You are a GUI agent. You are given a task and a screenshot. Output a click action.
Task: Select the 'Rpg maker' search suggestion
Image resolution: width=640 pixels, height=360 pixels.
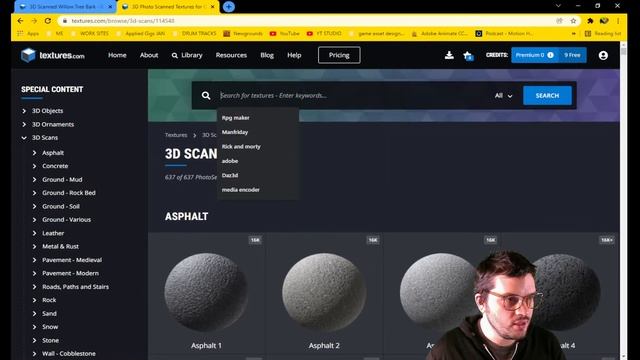(236, 118)
